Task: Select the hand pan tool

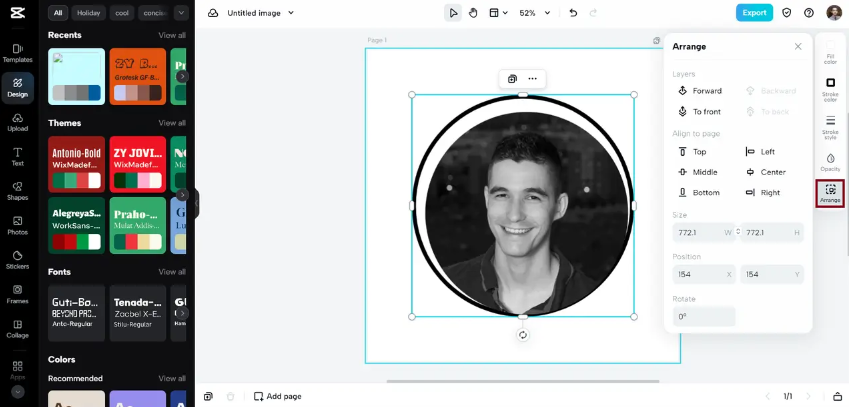Action: 473,13
